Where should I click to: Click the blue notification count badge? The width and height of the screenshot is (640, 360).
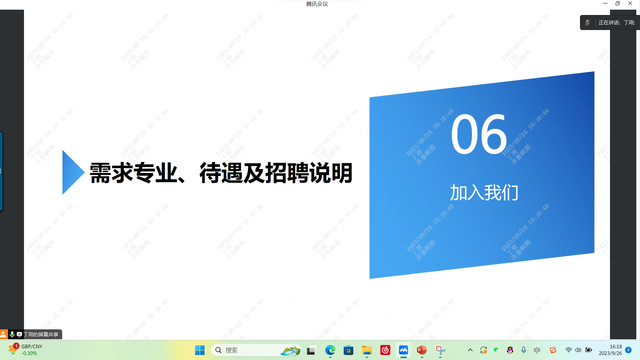tap(628, 350)
